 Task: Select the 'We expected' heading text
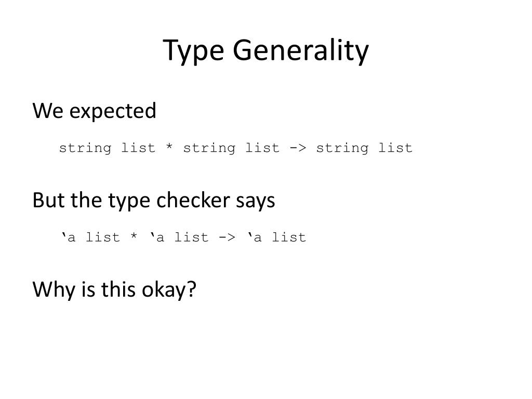[95, 111]
